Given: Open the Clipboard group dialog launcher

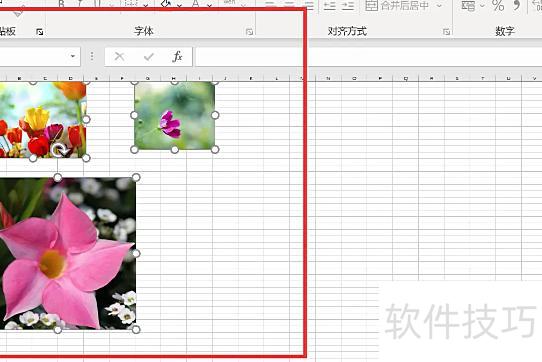Looking at the screenshot, I should (40, 32).
